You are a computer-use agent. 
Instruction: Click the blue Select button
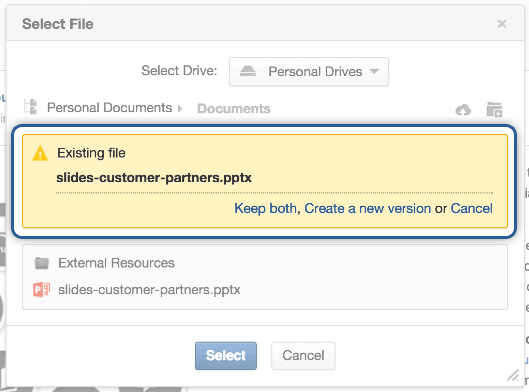[226, 356]
